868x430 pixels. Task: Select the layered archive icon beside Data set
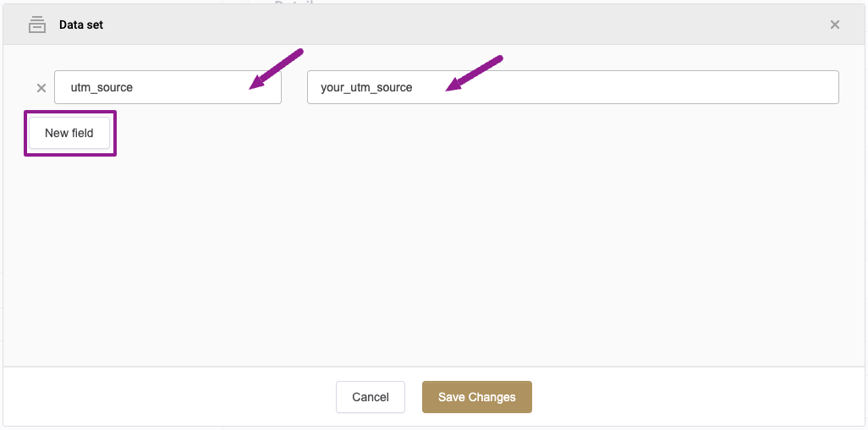pos(37,25)
